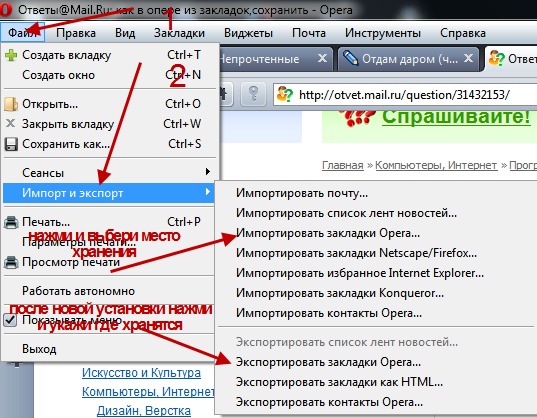Choose Работать автономно menu item
Image resolution: width=537 pixels, height=418 pixels.
tap(110, 291)
